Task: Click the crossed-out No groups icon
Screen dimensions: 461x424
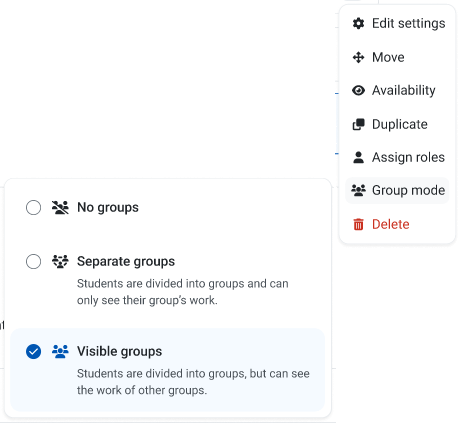Action: tap(60, 207)
